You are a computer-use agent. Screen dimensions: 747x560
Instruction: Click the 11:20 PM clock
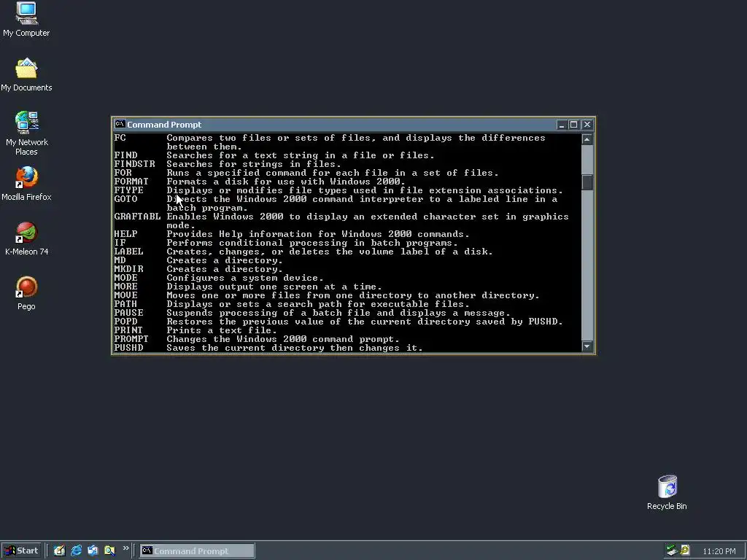point(719,551)
